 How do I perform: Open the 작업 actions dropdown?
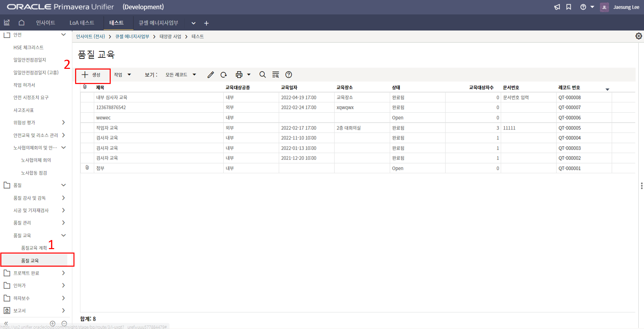[122, 75]
